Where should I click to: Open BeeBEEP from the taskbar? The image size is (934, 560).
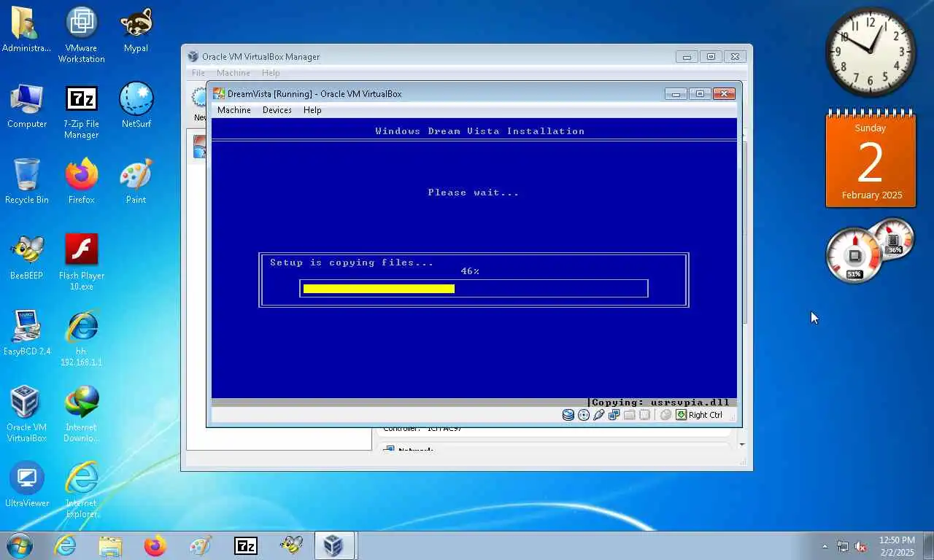pyautogui.click(x=290, y=545)
